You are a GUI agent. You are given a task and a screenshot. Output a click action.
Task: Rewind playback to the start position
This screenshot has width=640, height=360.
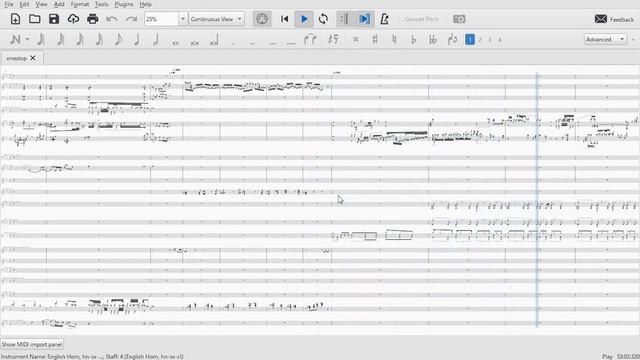click(284, 19)
